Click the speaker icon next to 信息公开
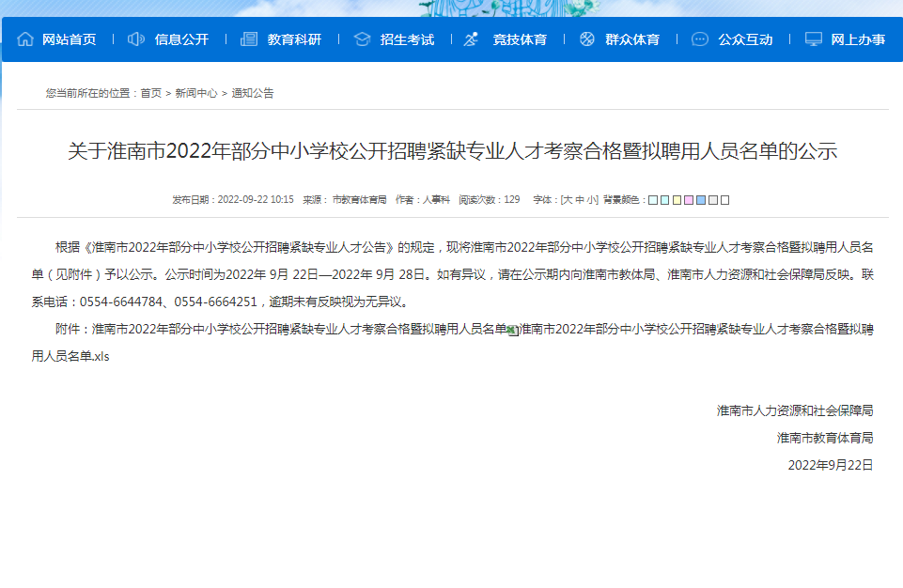Viewport: 903px width, 588px height. 134,40
